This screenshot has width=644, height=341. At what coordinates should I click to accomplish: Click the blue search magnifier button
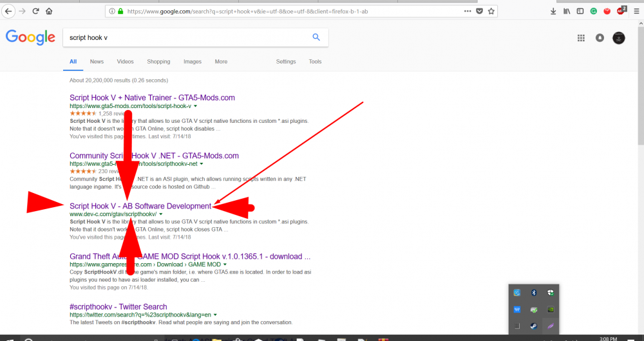pos(316,37)
